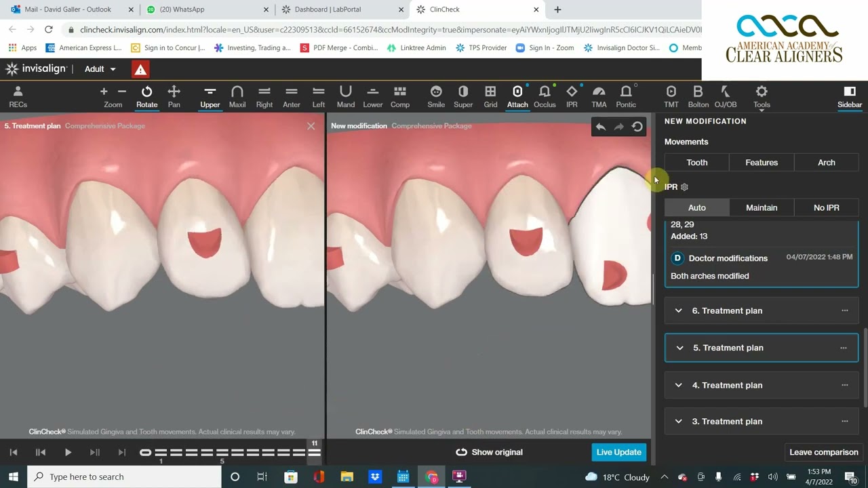The width and height of the screenshot is (868, 488).
Task: Jump to the final treatment stage
Action: click(122, 452)
